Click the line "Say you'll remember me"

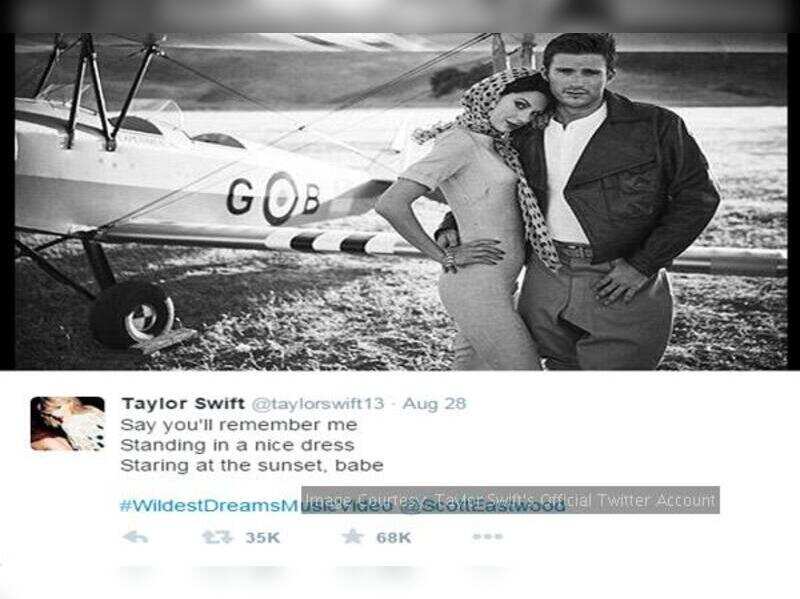click(239, 425)
